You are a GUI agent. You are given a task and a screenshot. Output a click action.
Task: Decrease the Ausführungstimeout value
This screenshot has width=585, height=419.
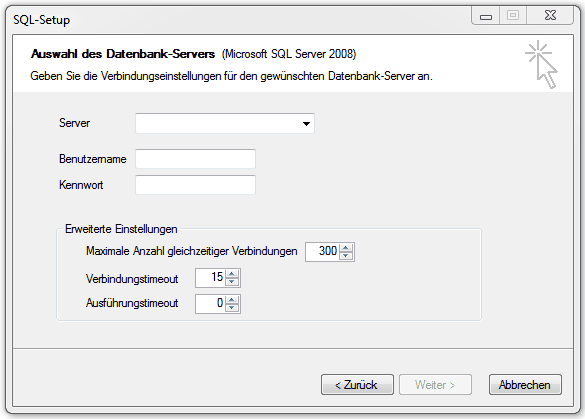pos(232,308)
